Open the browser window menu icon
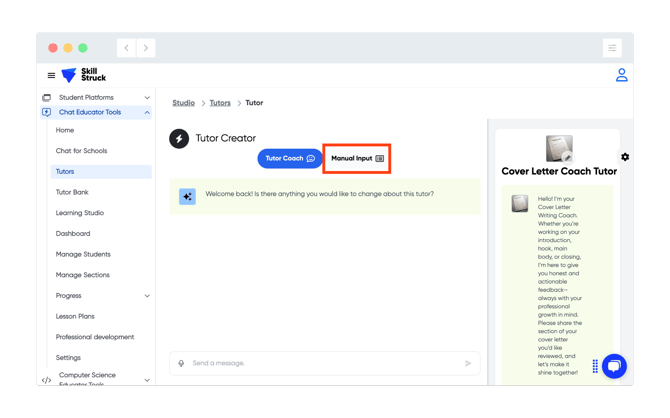Viewport: 670px width, 418px height. click(612, 48)
